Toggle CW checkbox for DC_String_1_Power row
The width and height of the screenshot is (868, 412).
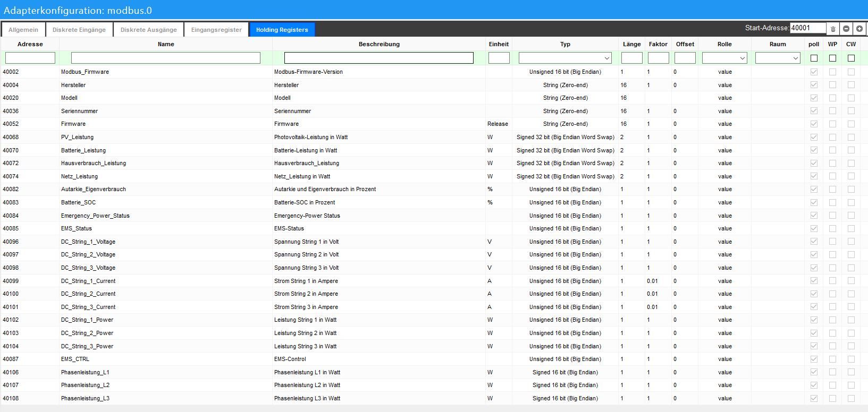point(851,320)
